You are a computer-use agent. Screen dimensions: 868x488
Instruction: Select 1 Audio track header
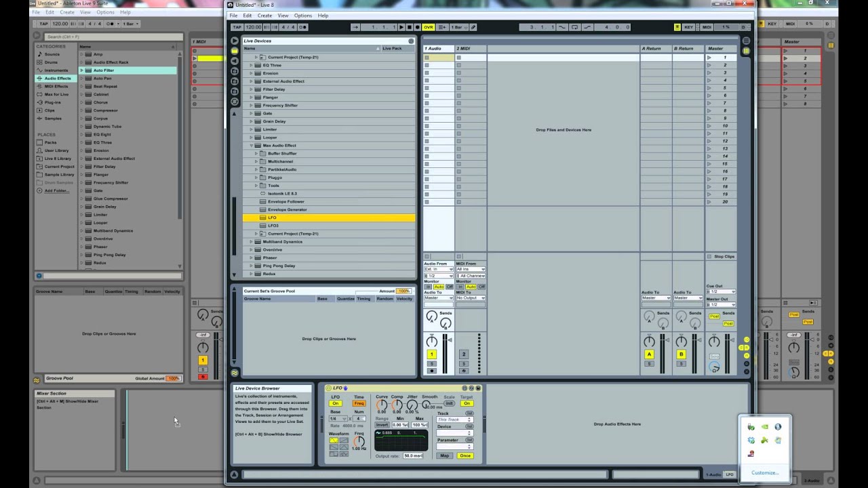(x=439, y=49)
